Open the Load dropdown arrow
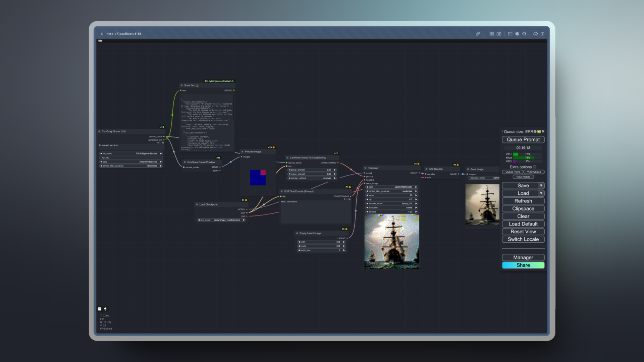Screen dimensions: 644x362 point(541,193)
